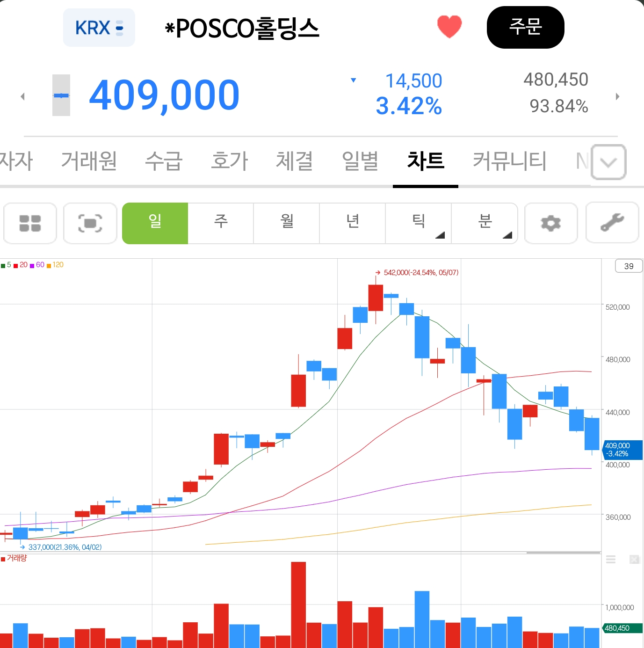Screen dimensions: 644x648
Task: Tap the *POSCO홀딩스 stock name
Action: [242, 28]
